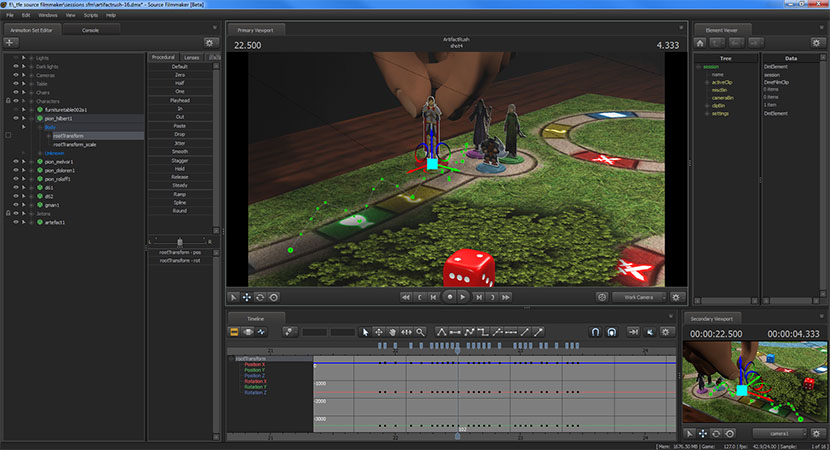Toggle timeline mute audio speaker
The height and width of the screenshot is (450, 830).
[x=650, y=332]
